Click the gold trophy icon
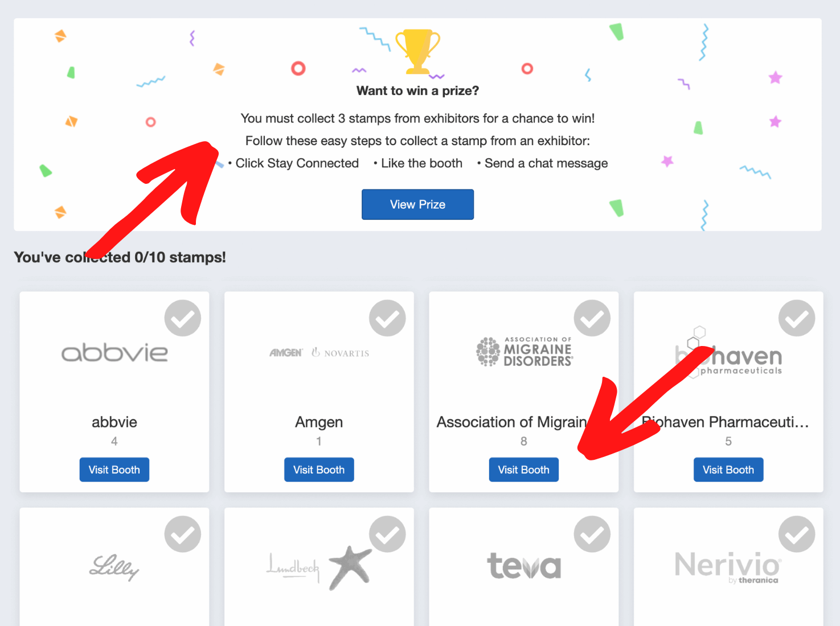Viewport: 840px width, 626px height. click(x=417, y=51)
